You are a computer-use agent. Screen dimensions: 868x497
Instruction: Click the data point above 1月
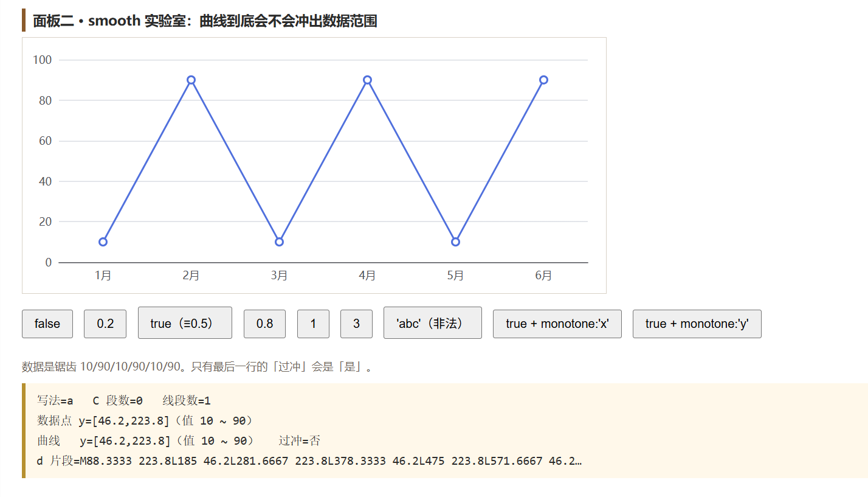pos(103,242)
